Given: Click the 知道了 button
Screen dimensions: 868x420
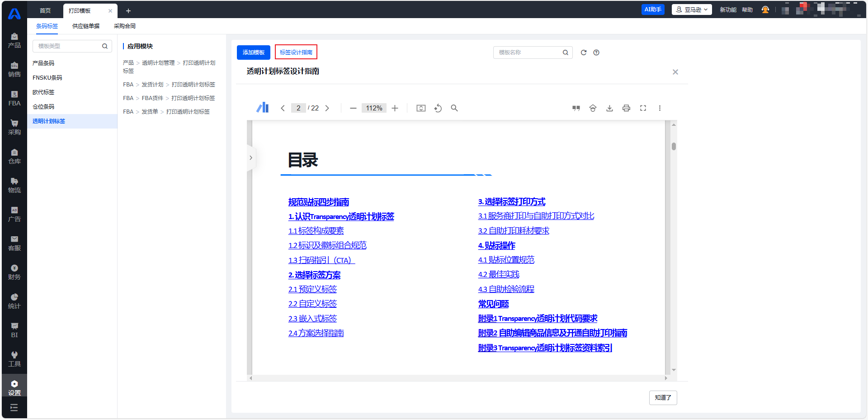Looking at the screenshot, I should (x=663, y=397).
